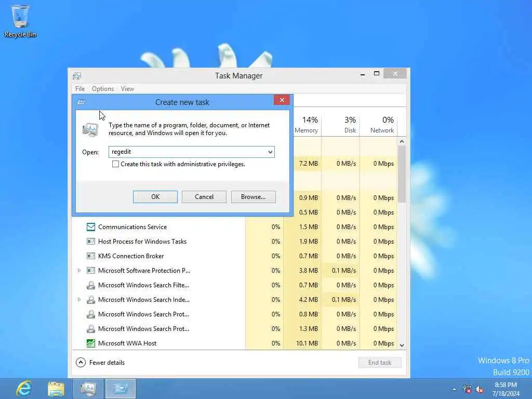Viewport: 532px width, 399px height.
Task: Expand Microsoft Software Protection P... row
Action: pos(79,271)
